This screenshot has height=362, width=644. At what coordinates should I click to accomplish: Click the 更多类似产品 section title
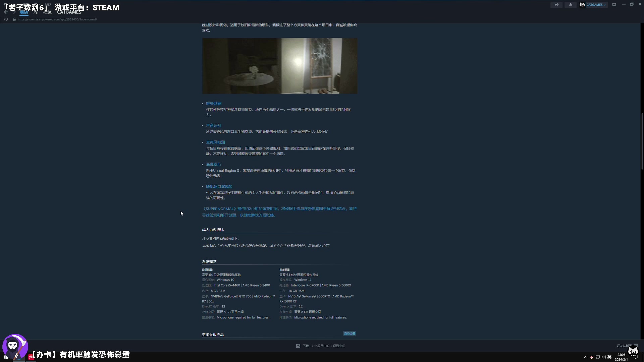pos(213,335)
